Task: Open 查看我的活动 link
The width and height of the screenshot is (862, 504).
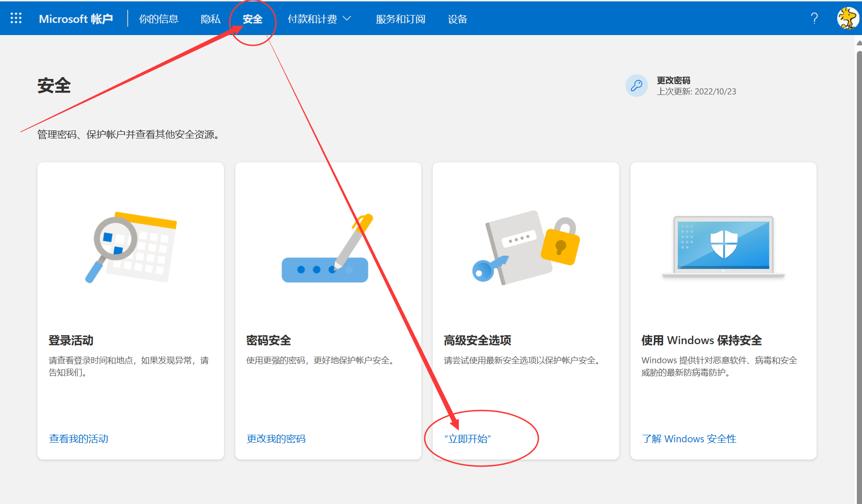Action: click(79, 439)
